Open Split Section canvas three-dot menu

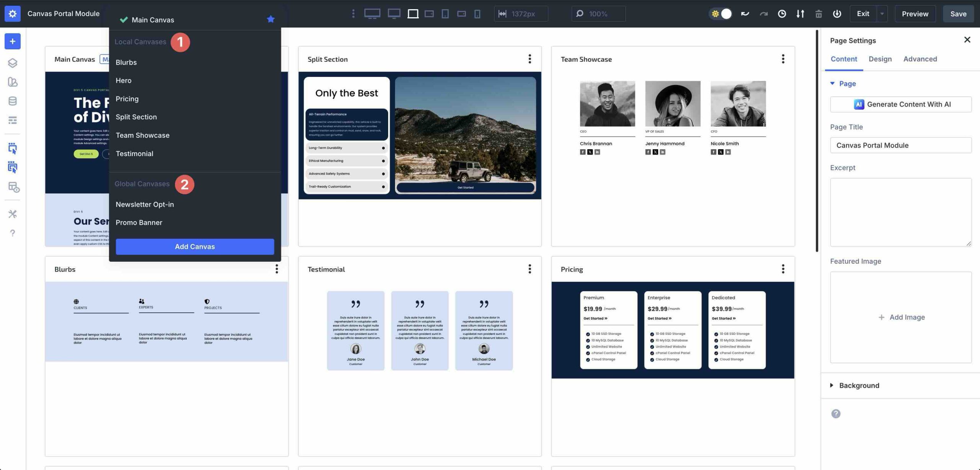(x=530, y=59)
